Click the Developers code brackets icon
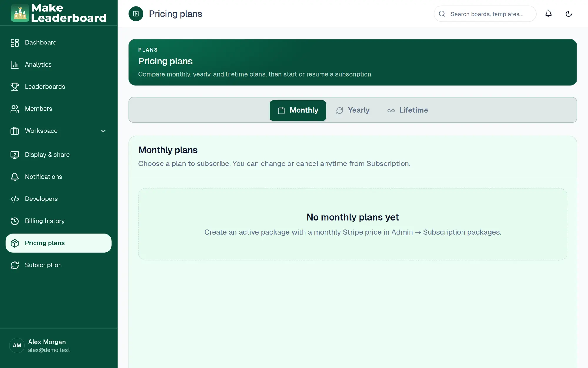This screenshot has height=368, width=588. tap(14, 199)
